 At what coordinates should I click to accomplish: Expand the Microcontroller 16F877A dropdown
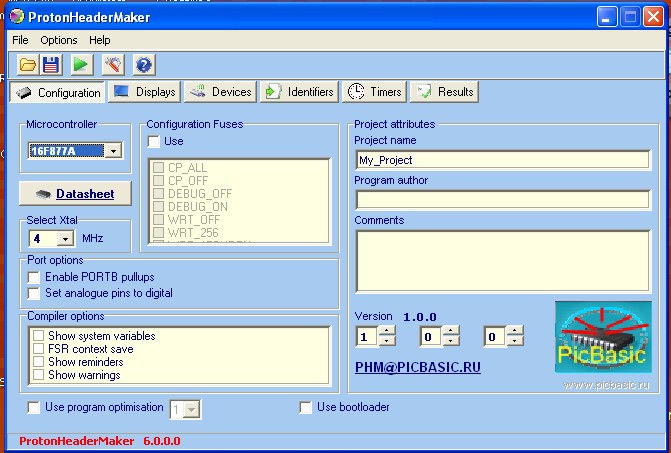112,151
